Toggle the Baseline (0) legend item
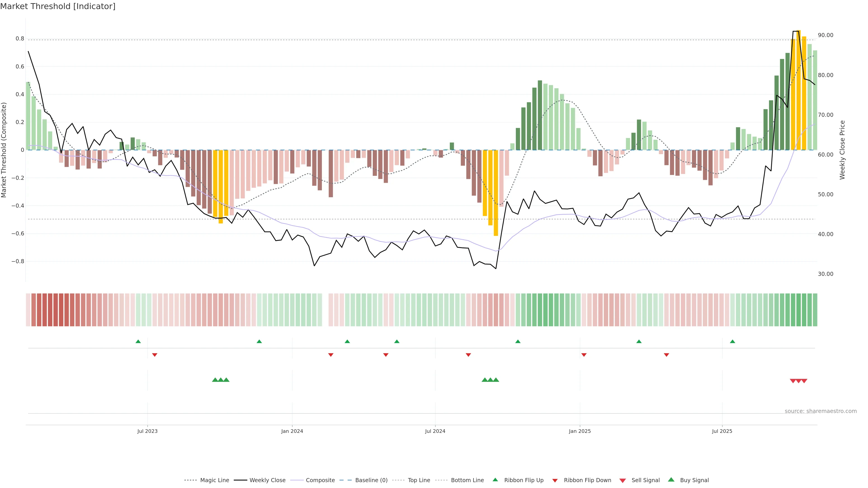The image size is (868, 488). tap(371, 480)
